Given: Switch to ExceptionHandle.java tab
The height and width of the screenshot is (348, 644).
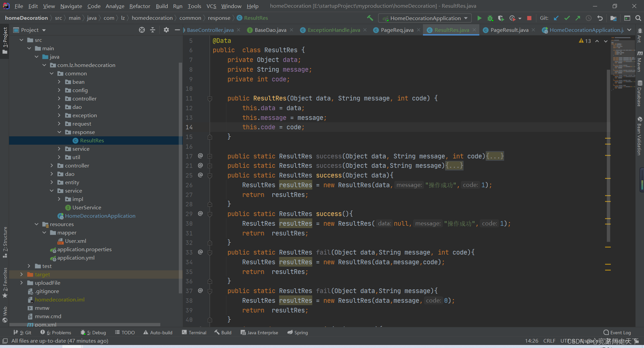Looking at the screenshot, I should (333, 30).
